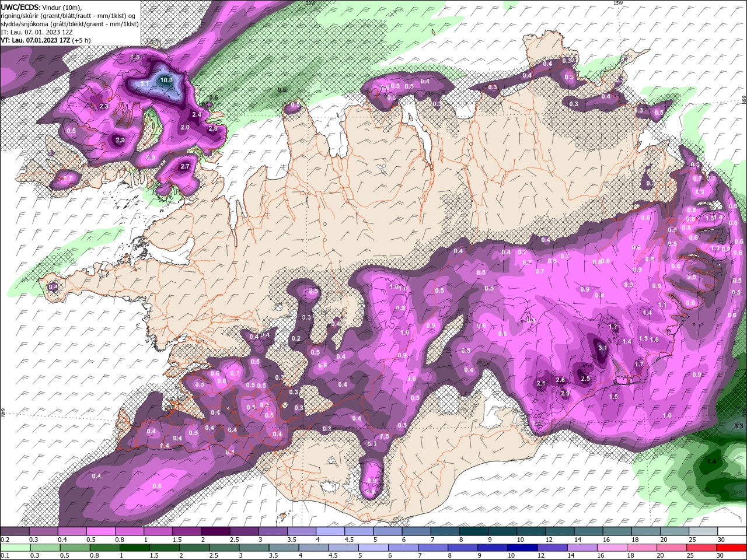Click the 20W longitude label

pyautogui.click(x=310, y=3)
